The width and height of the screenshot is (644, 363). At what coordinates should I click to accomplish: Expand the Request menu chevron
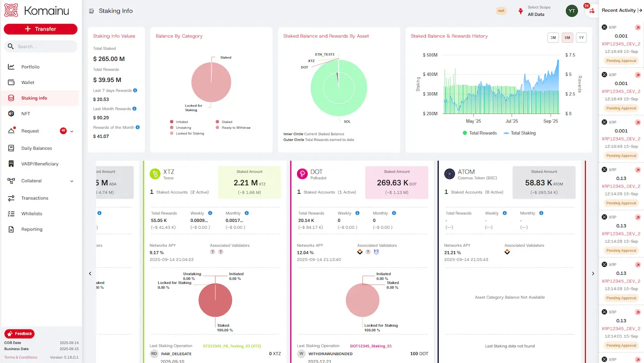[x=72, y=131]
